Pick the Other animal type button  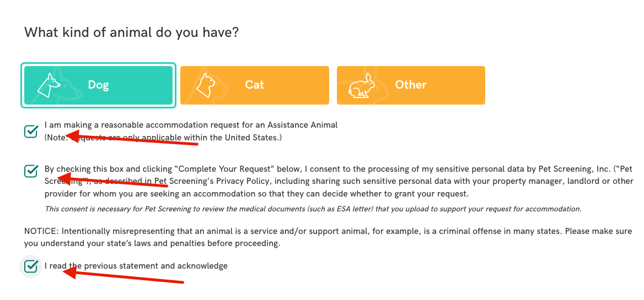[411, 85]
